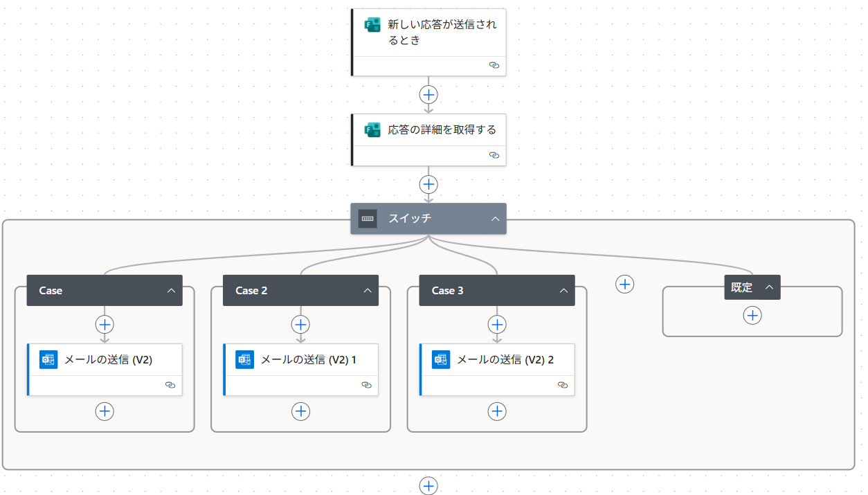Screen dimensions: 868x495
Task: Click the Outlook icon on メールの送信 (V2) 2
Action: tap(441, 360)
